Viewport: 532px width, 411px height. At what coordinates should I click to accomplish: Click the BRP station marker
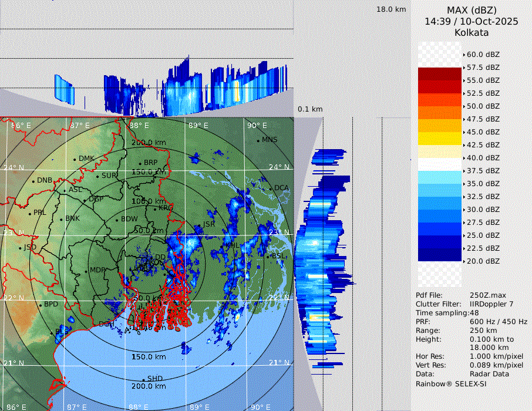tap(140, 163)
